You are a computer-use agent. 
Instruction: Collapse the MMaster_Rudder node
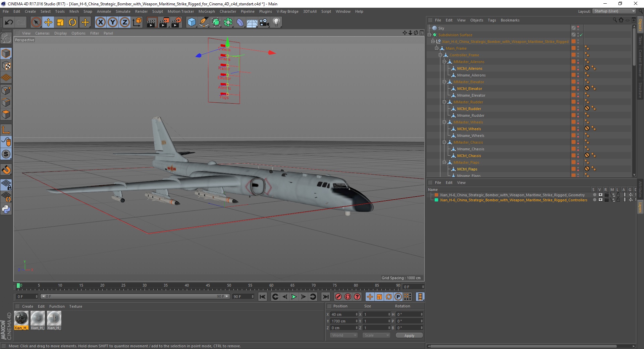(x=444, y=102)
